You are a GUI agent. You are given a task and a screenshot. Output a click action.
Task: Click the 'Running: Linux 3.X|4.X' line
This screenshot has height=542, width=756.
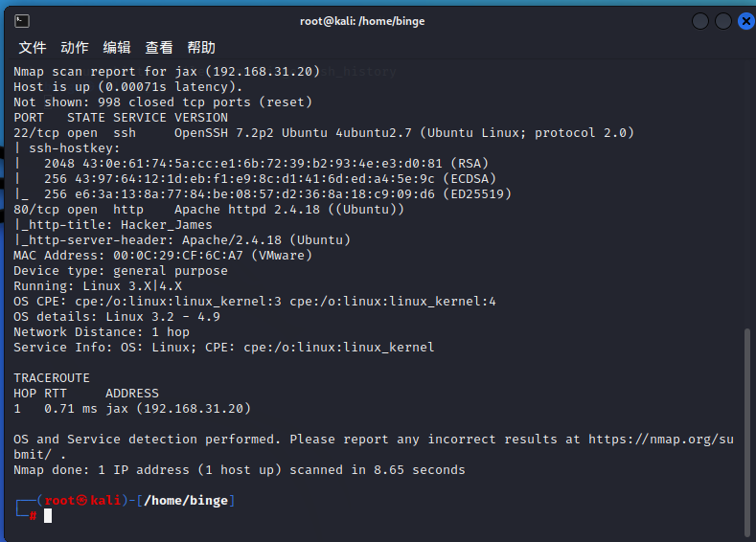tap(98, 286)
